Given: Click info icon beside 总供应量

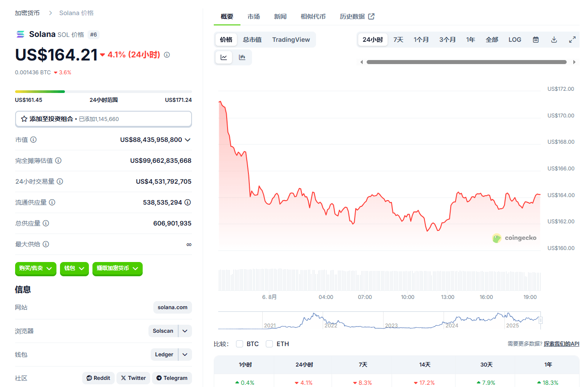Looking at the screenshot, I should pos(46,223).
